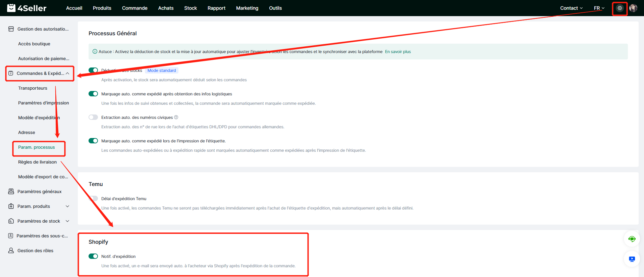Open Paramètres généraux in the sidebar
The image size is (644, 277).
pos(39,191)
